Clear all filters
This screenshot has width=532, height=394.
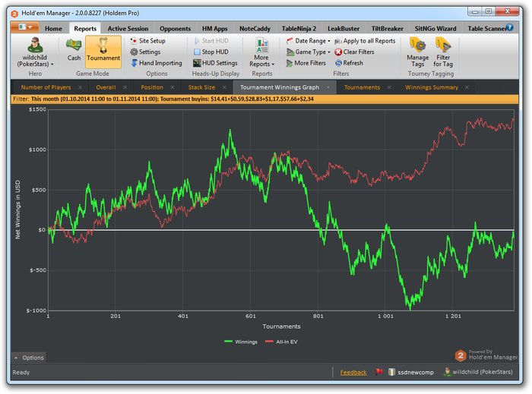click(x=358, y=52)
